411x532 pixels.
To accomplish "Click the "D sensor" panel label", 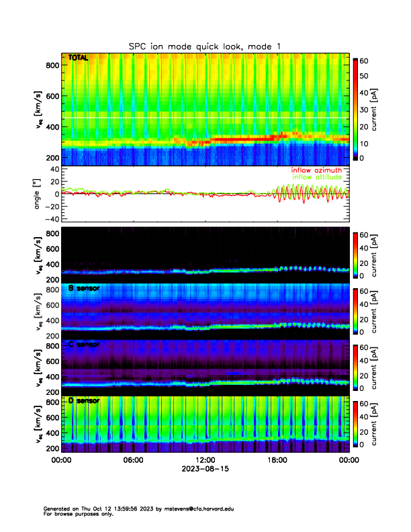I will tap(84, 401).
